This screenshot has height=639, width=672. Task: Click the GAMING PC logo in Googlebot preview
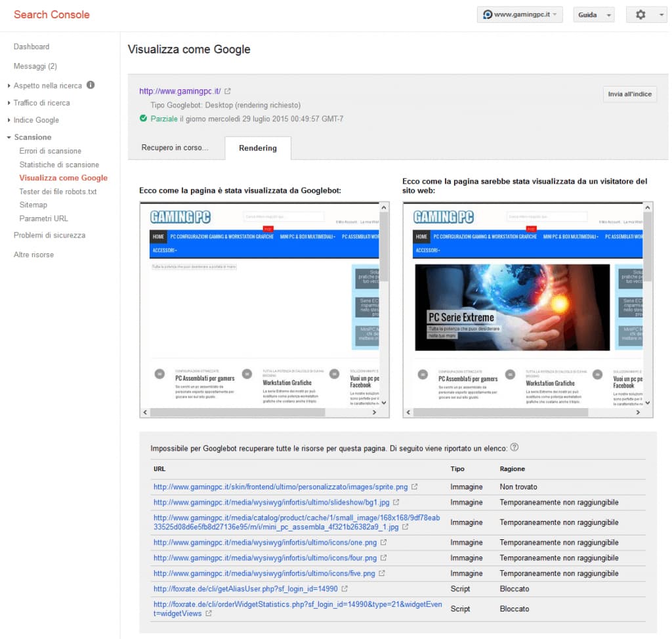point(180,217)
